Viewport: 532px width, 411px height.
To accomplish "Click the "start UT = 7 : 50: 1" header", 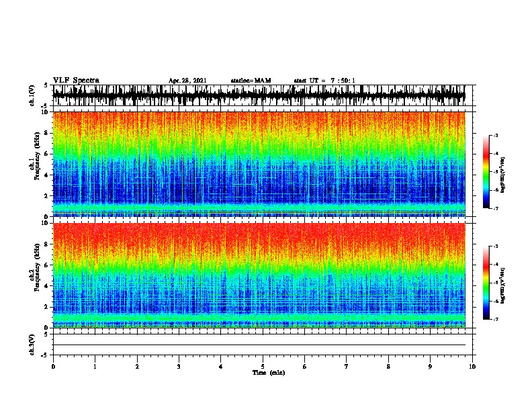I will [x=324, y=81].
